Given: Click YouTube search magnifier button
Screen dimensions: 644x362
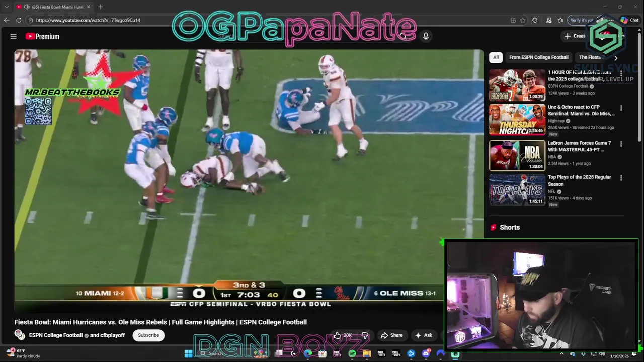Looking at the screenshot, I should 403,36.
